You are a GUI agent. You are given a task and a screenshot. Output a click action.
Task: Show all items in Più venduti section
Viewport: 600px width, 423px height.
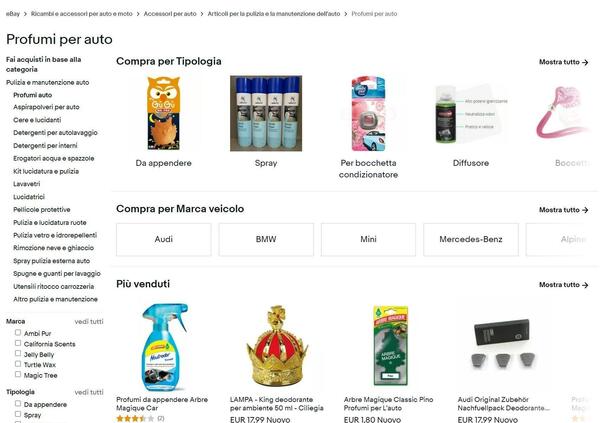[563, 285]
